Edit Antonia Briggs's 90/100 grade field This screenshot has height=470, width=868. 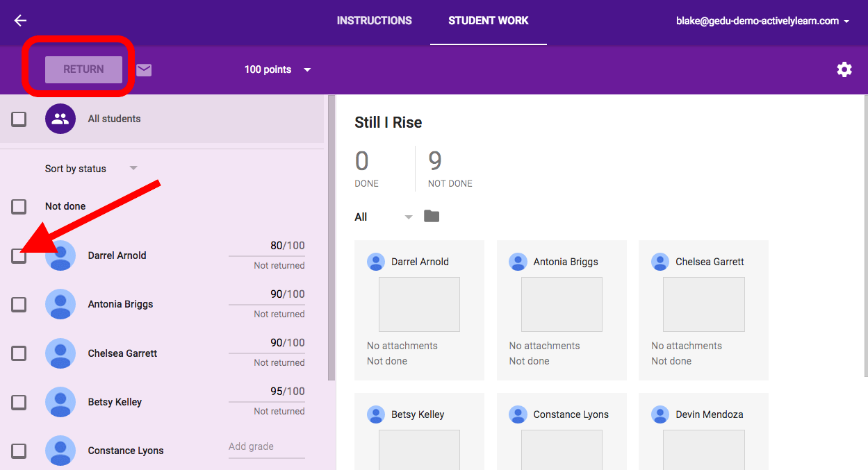[267, 294]
